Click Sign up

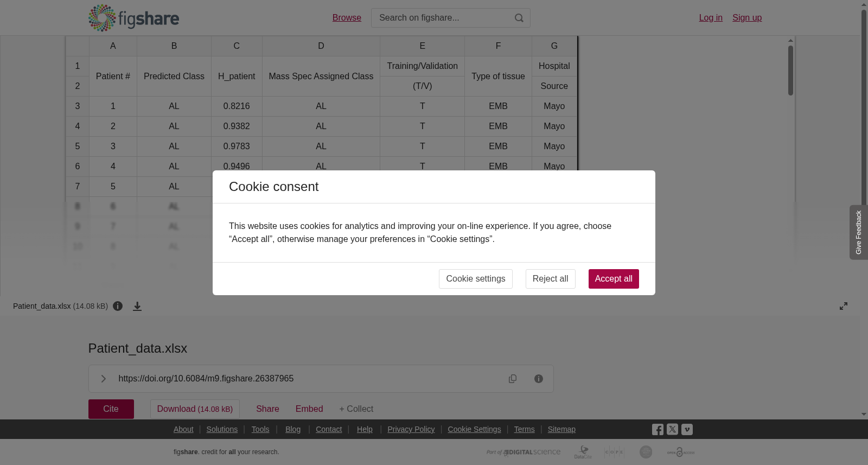(x=747, y=18)
